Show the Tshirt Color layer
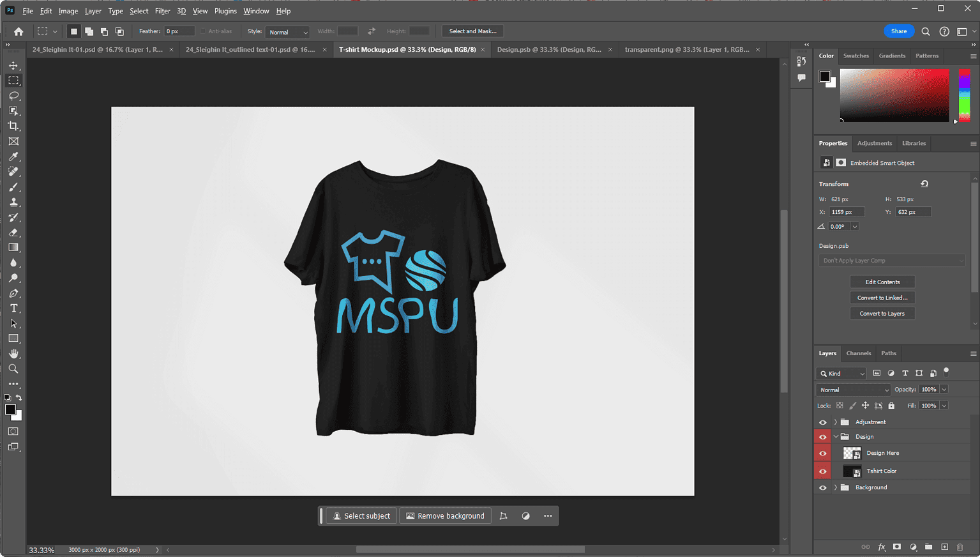This screenshot has height=557, width=980. (x=822, y=471)
